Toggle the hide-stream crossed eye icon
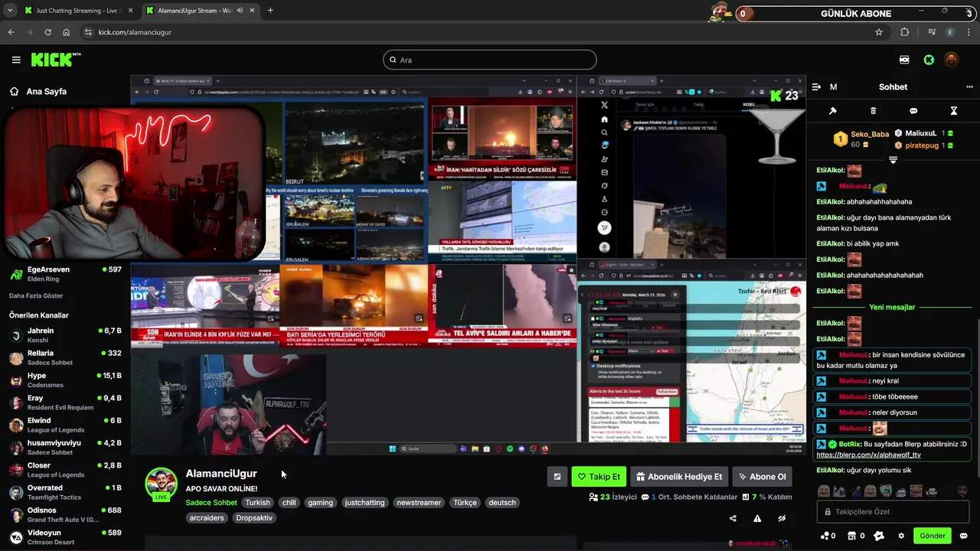This screenshot has height=551, width=980. click(782, 518)
